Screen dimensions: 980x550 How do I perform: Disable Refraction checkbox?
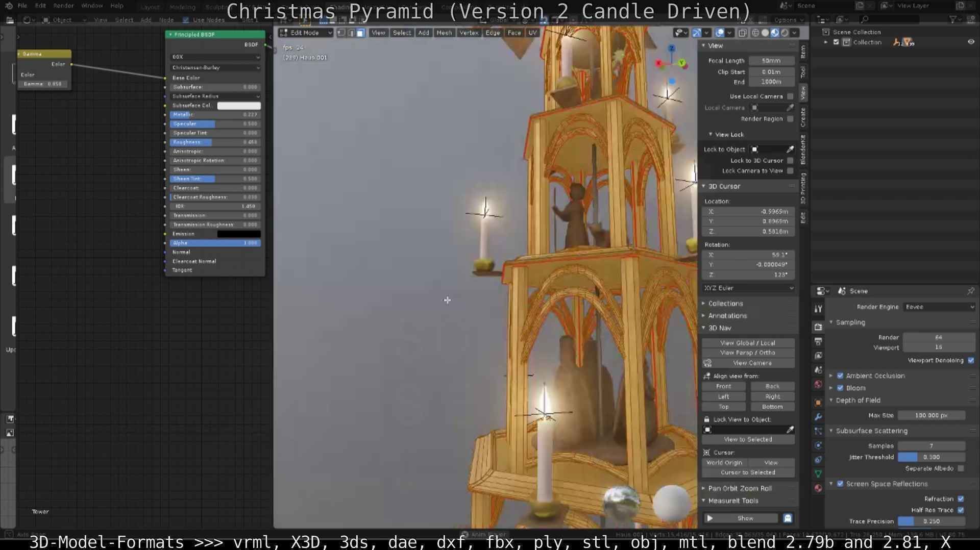(961, 499)
